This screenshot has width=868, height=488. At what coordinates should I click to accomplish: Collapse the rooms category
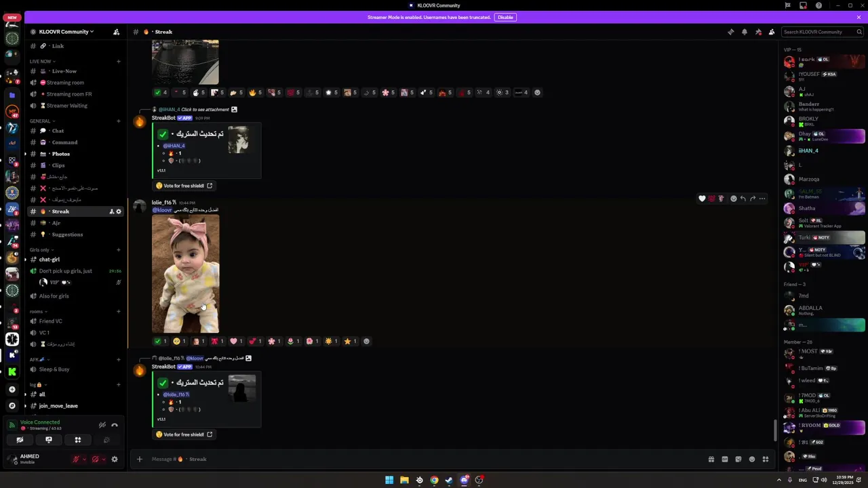(39, 311)
